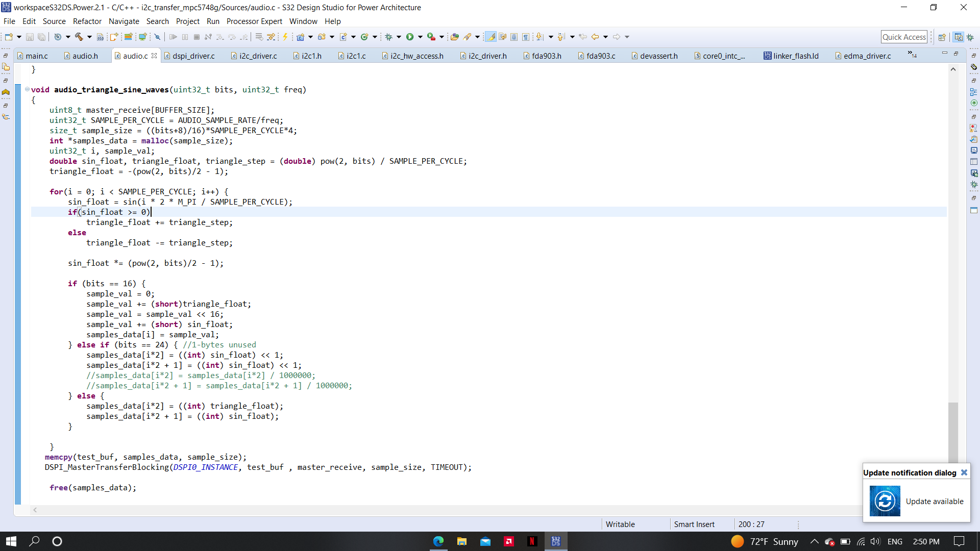The image size is (980, 551).
Task: Click the Resume debugging icon
Action: point(173,37)
